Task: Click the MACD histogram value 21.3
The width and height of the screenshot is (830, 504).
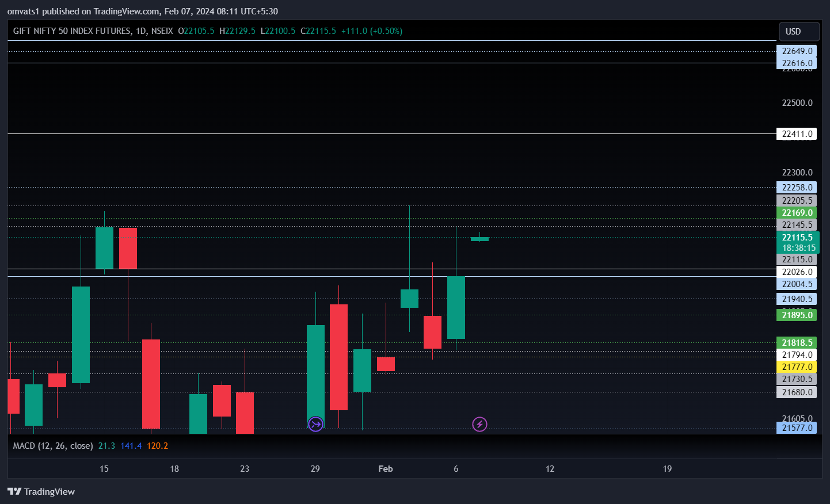Action: 106,446
